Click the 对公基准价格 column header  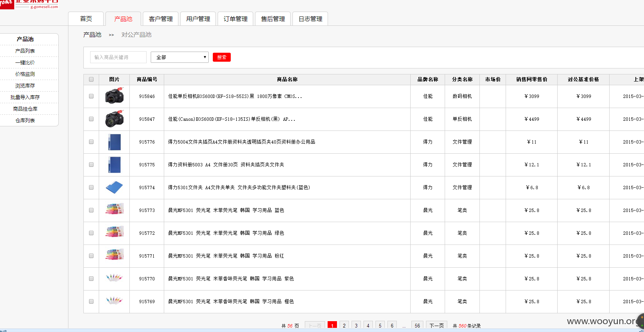point(583,79)
